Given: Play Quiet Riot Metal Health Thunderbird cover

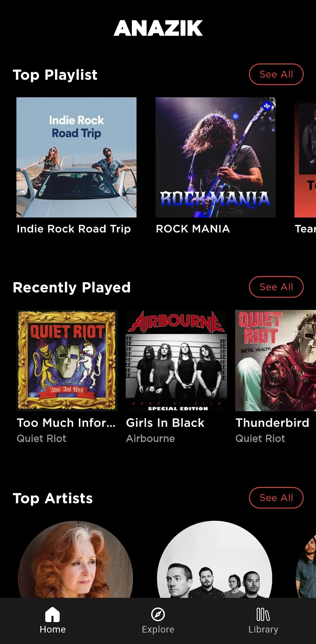Looking at the screenshot, I should tap(276, 360).
